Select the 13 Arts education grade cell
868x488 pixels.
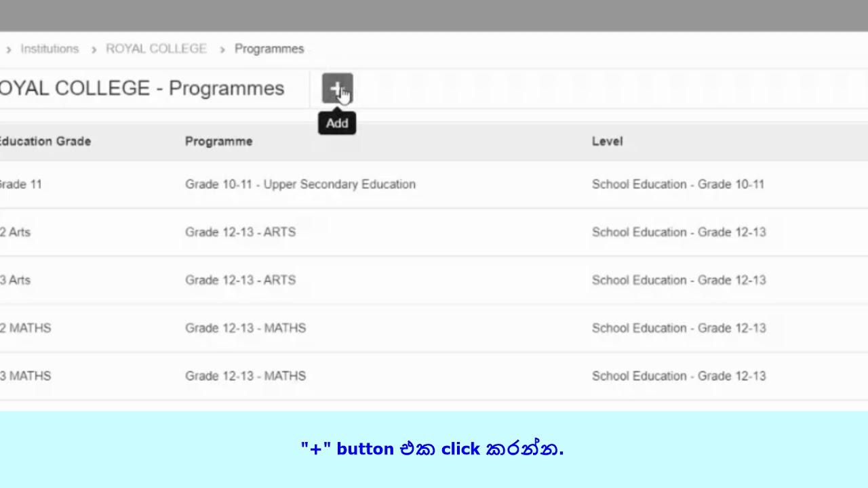pyautogui.click(x=15, y=280)
